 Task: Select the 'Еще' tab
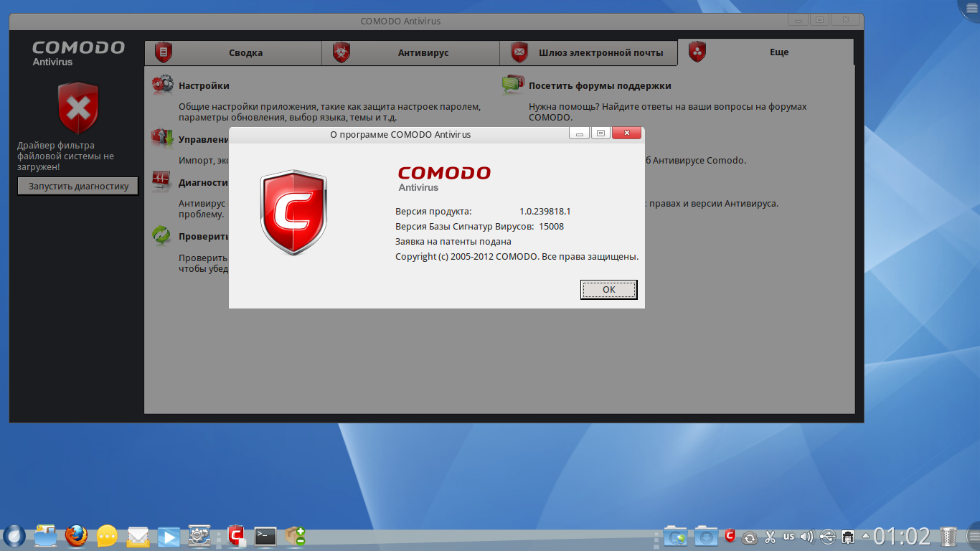[765, 52]
